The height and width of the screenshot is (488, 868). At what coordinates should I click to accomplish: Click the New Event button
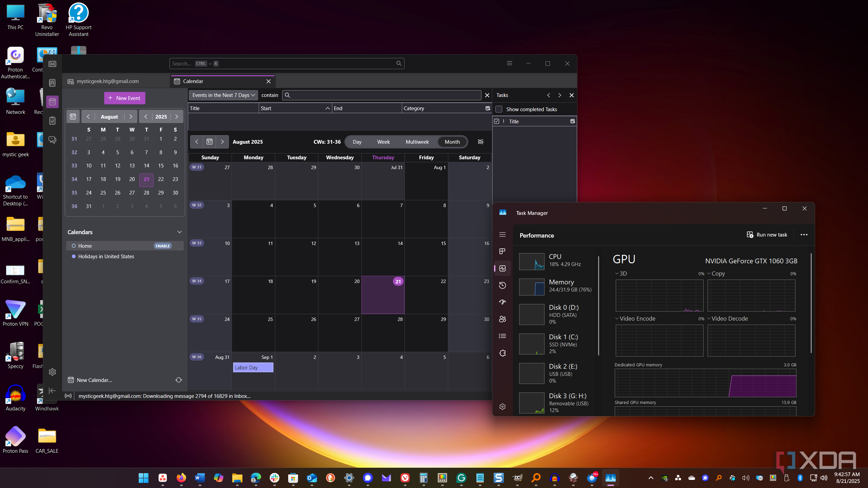[x=124, y=98]
